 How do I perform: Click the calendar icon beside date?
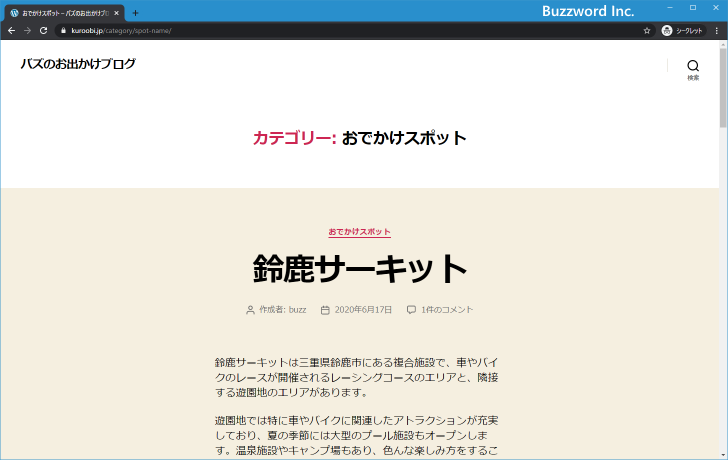click(325, 310)
